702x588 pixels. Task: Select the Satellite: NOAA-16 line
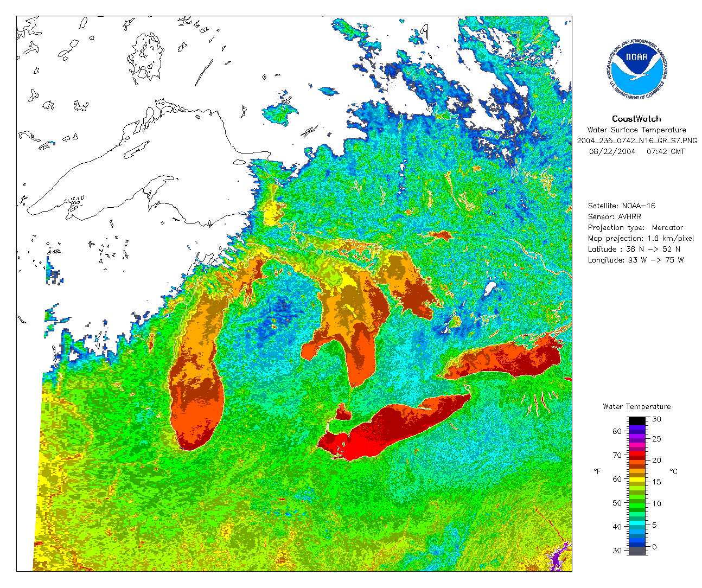[x=622, y=206]
